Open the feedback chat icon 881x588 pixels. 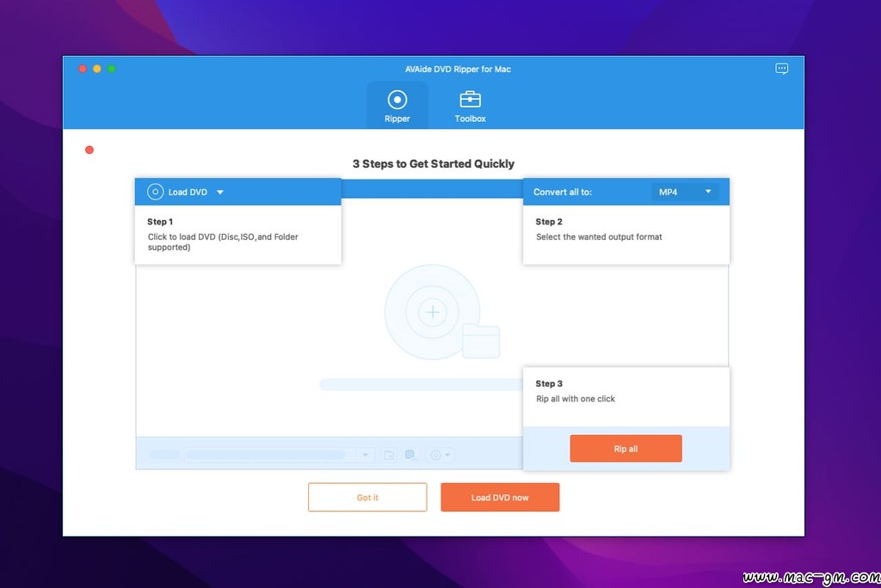(781, 69)
